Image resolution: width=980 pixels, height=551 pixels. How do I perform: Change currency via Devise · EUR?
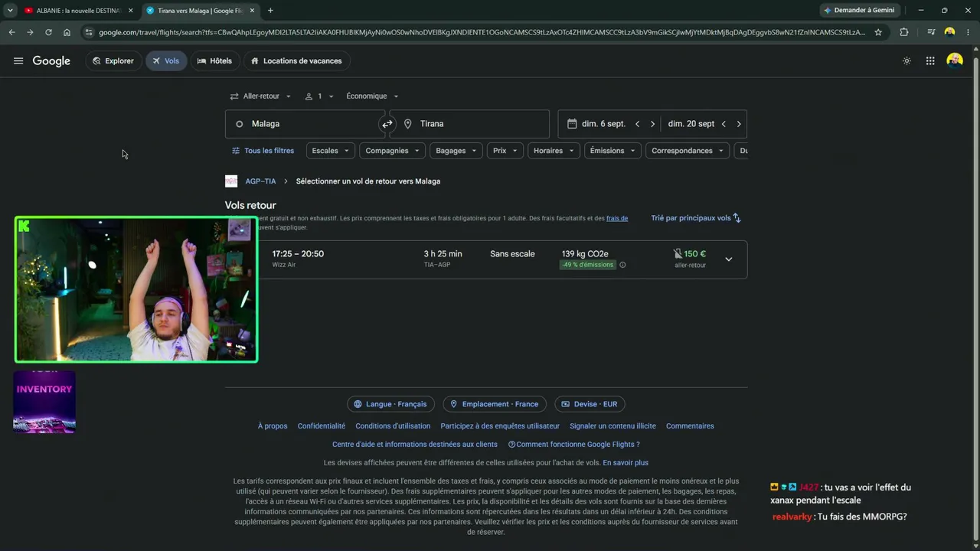(x=590, y=404)
